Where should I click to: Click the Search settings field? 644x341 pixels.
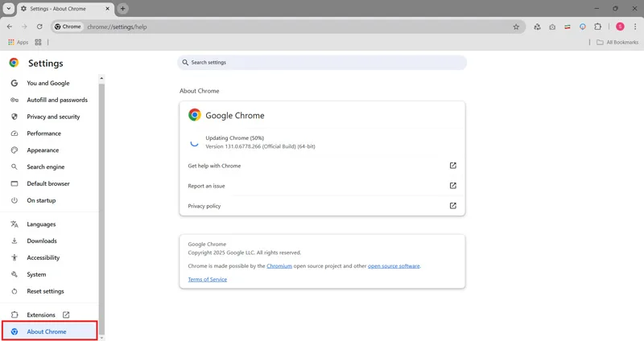point(322,63)
